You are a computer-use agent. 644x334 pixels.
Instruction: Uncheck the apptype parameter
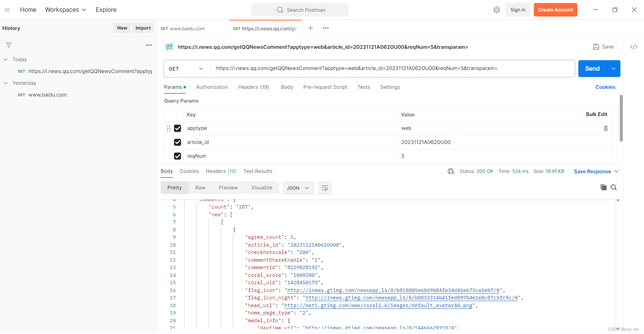178,128
